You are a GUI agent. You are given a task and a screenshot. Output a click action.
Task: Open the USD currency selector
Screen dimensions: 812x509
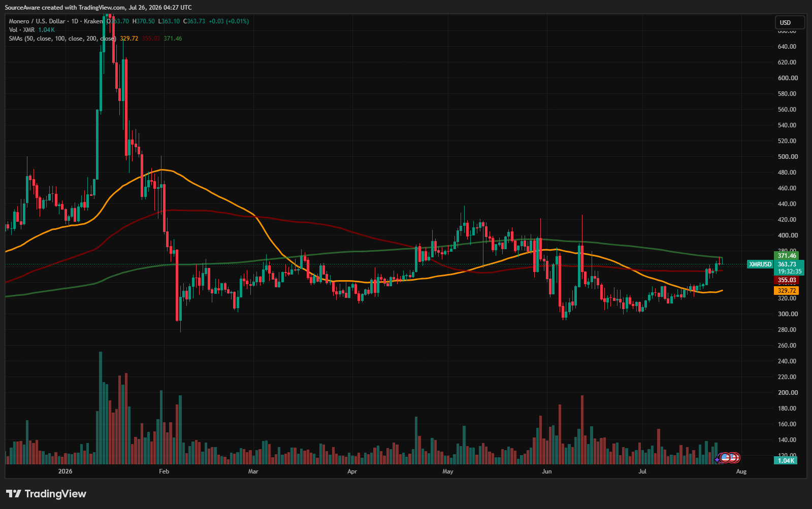click(790, 22)
